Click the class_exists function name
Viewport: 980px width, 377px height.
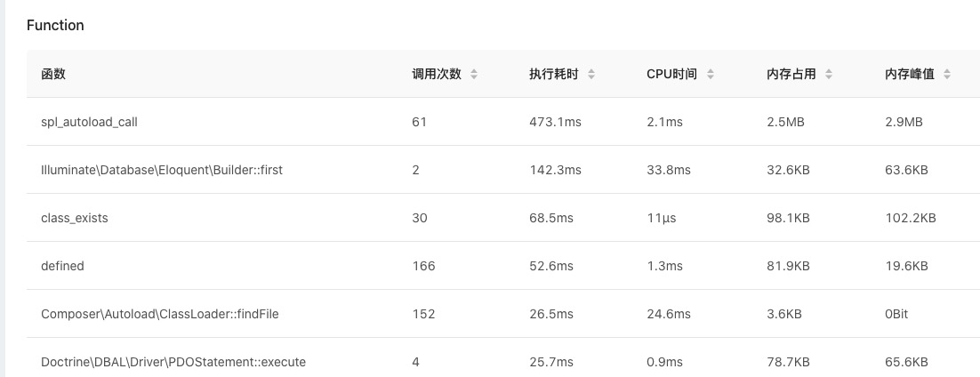coord(75,218)
